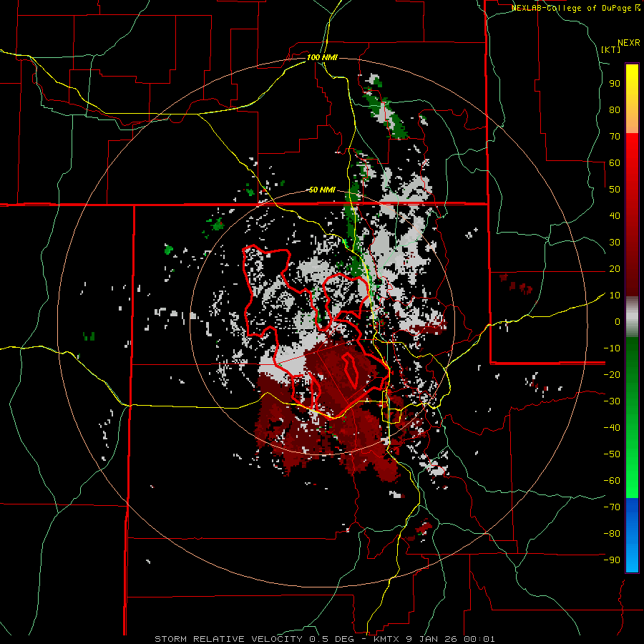Screen dimensions: 644x644
Task: Click the -80 value on velocity scale
Action: click(612, 534)
